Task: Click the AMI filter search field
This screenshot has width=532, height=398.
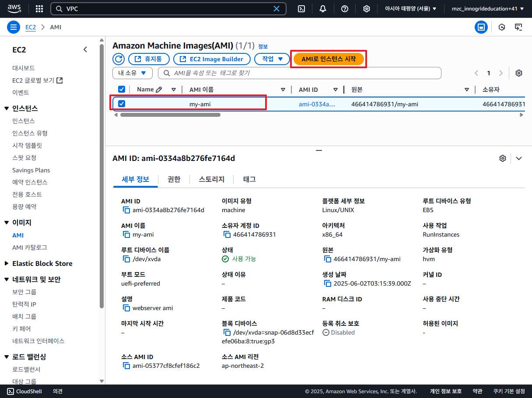Action: click(300, 73)
